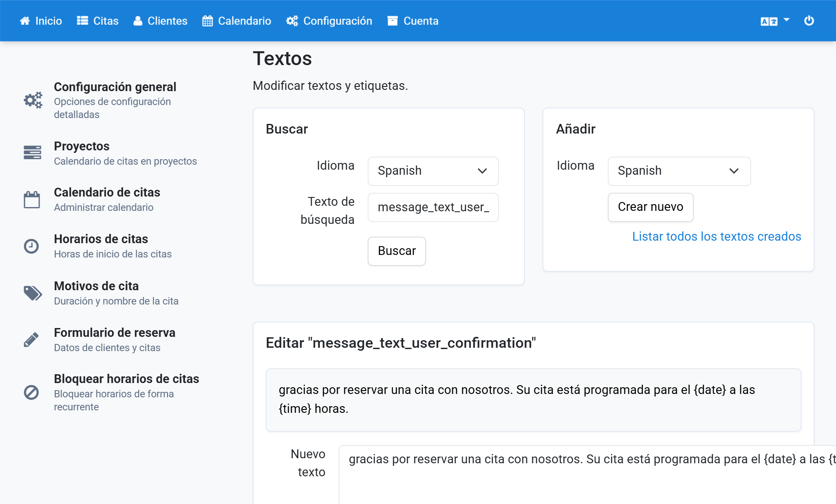This screenshot has height=504, width=836.
Task: Click the power logout icon
Action: (x=809, y=21)
